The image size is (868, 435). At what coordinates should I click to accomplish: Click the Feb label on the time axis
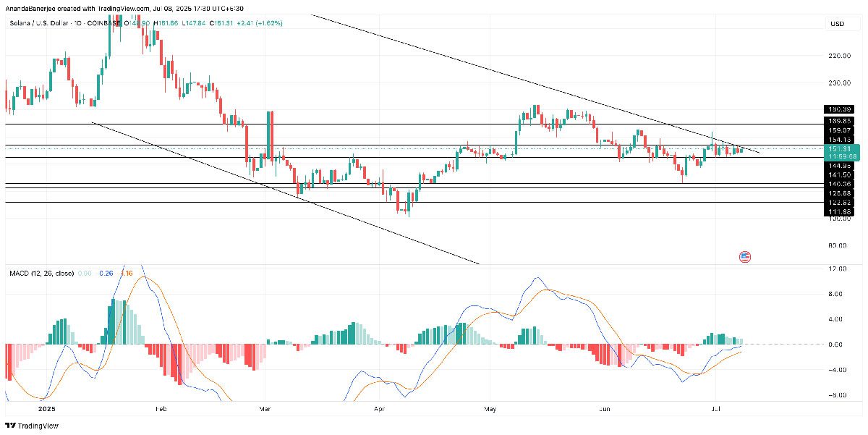pos(161,407)
